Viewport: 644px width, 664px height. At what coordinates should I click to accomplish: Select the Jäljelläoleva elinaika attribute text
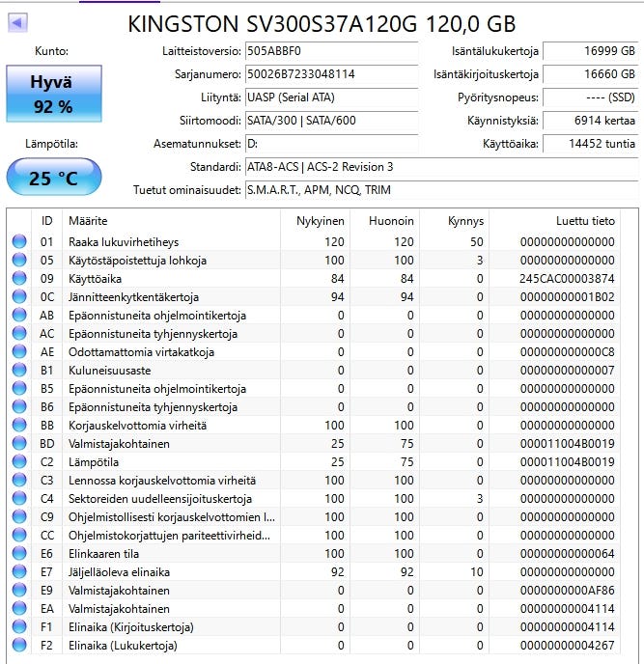[119, 572]
